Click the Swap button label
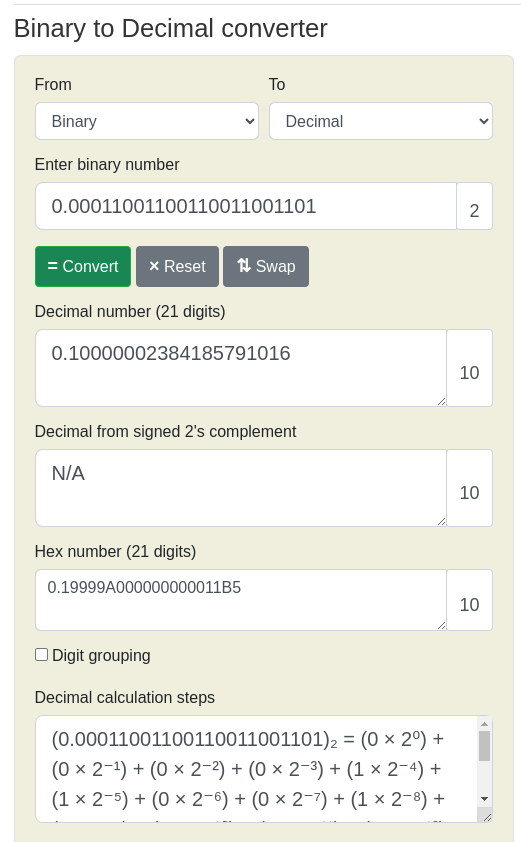 coord(276,266)
